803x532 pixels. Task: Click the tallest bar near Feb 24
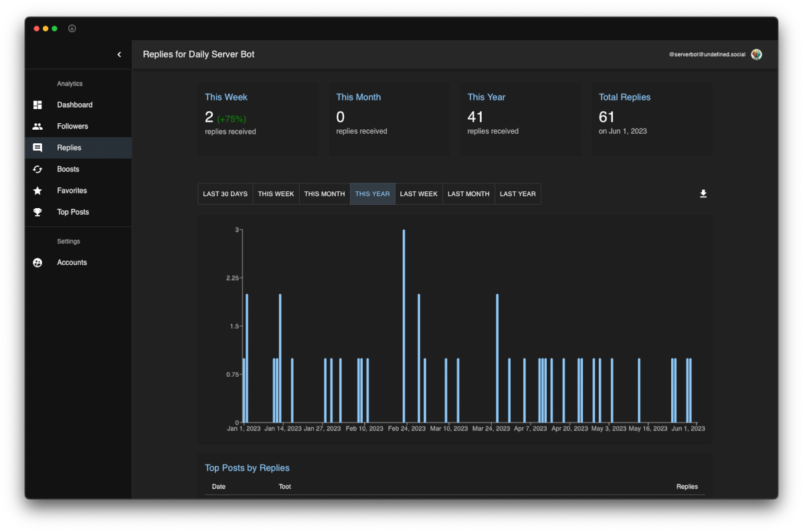[x=404, y=326]
